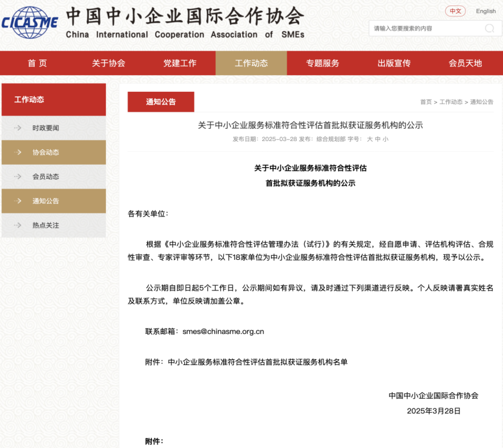The image size is (503, 448).
Task: Open the 专题服务 navigation menu
Action: point(323,63)
